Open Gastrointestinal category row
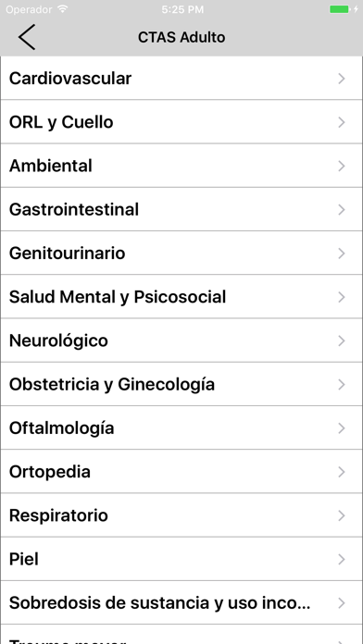This screenshot has width=363, height=644. [x=181, y=209]
